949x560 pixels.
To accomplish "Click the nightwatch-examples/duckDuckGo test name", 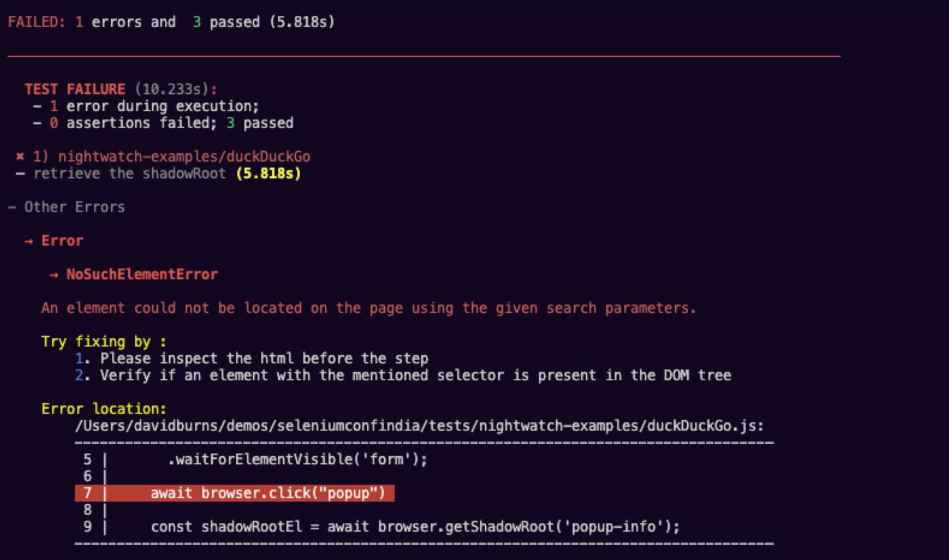I will pyautogui.click(x=184, y=157).
